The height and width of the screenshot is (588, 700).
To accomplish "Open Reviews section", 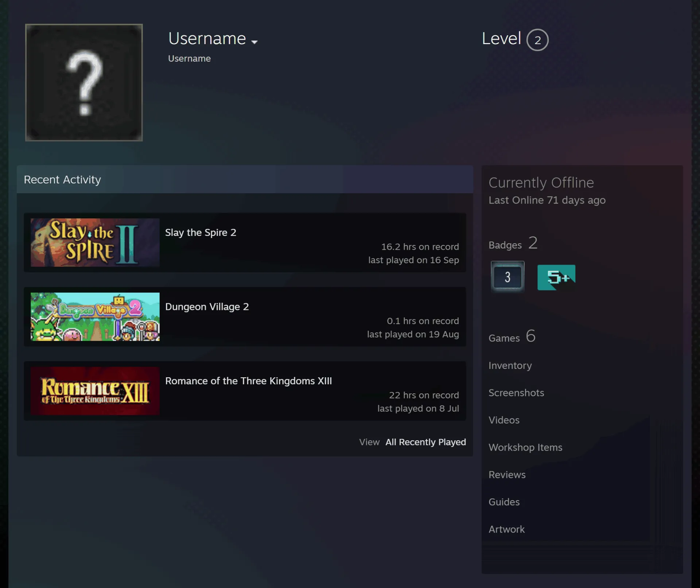I will click(507, 475).
